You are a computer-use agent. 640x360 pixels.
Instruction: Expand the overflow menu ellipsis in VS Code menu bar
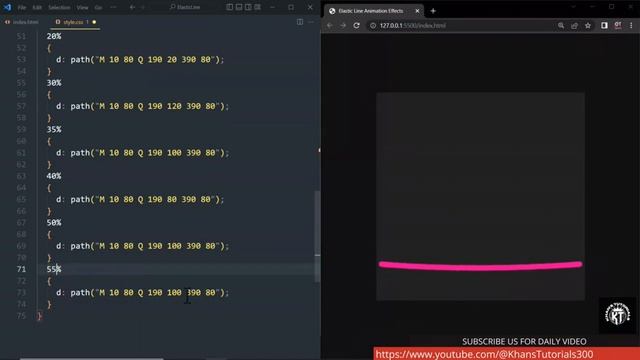113,7
